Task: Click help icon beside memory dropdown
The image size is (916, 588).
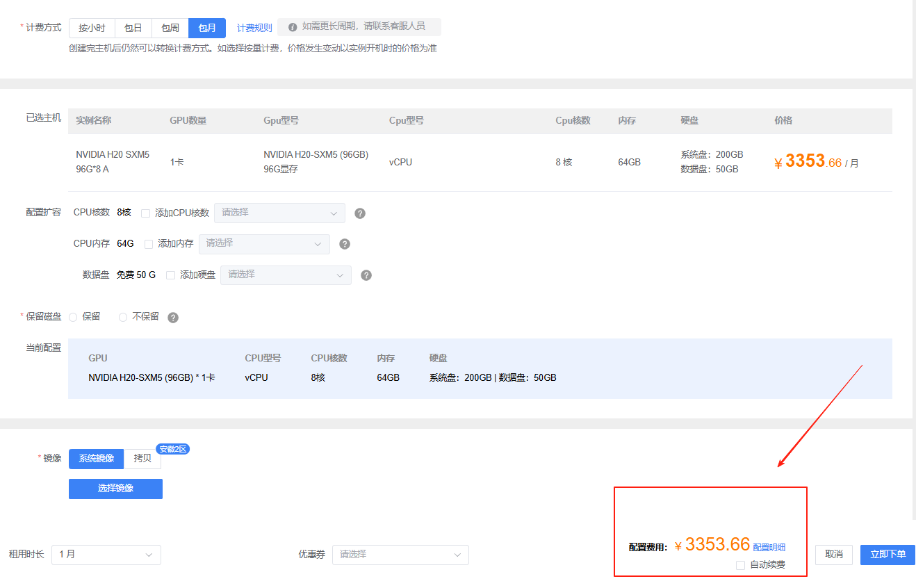Action: pyautogui.click(x=345, y=244)
